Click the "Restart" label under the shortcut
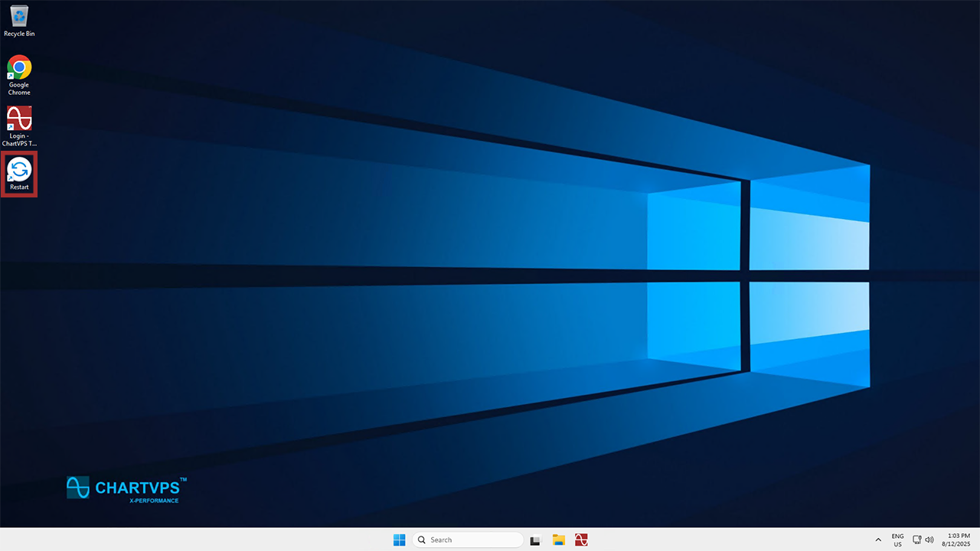Viewport: 980px width, 551px height. point(19,187)
